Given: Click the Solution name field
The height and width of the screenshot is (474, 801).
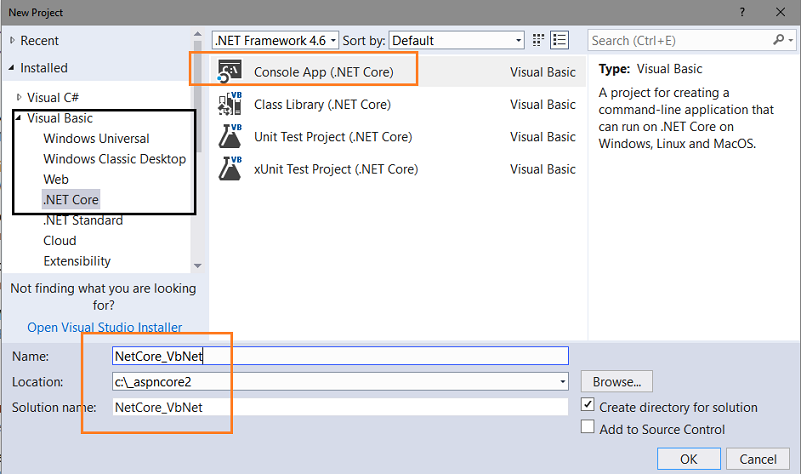Looking at the screenshot, I should click(340, 407).
